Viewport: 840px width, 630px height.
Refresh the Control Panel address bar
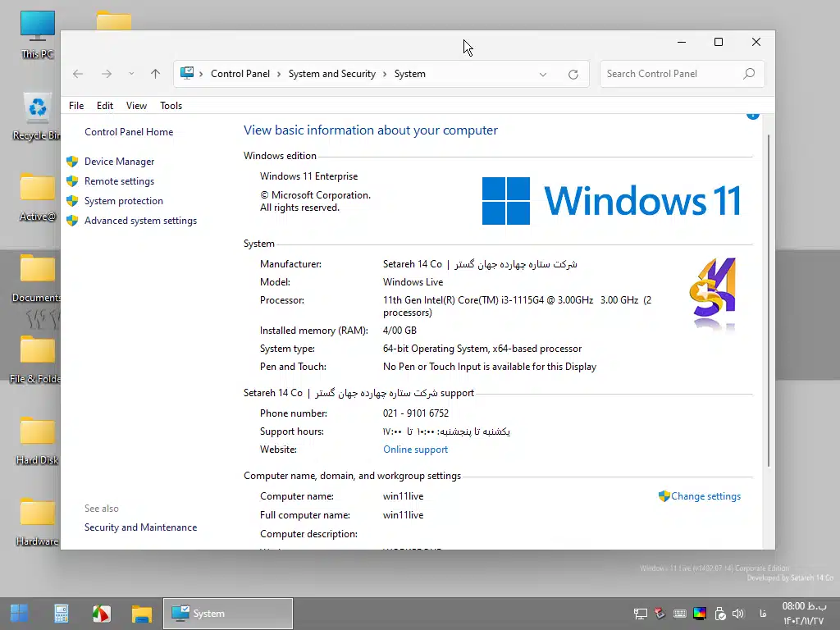point(573,74)
